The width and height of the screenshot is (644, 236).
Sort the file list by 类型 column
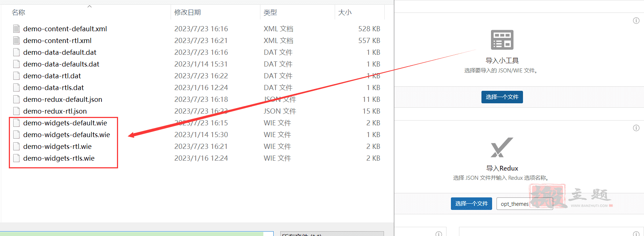[270, 12]
